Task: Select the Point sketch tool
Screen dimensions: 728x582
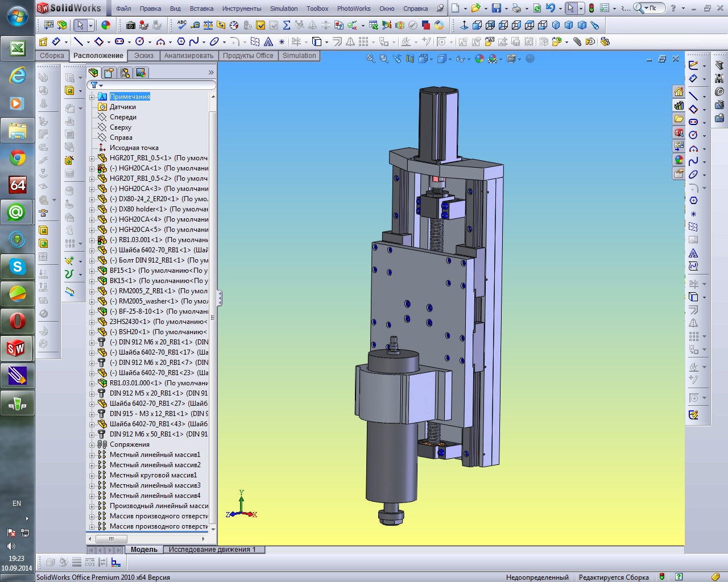Action: (282, 41)
